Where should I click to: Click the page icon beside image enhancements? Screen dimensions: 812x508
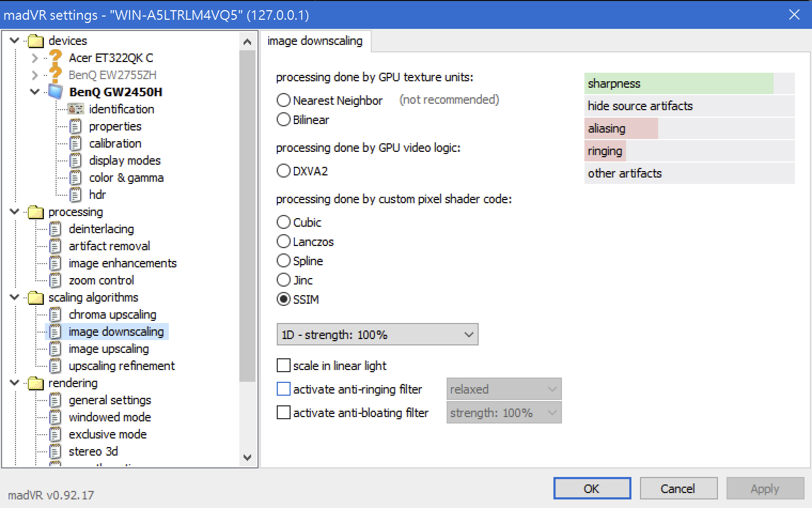[56, 263]
